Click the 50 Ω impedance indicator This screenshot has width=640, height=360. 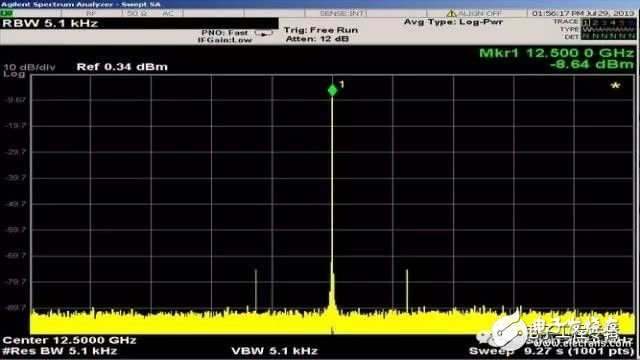[137, 13]
